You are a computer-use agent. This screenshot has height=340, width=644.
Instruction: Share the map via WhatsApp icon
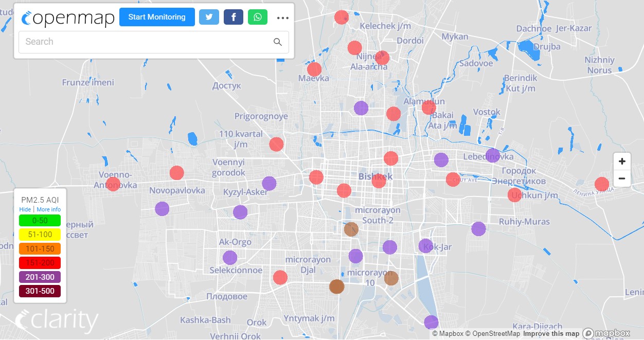pos(257,17)
